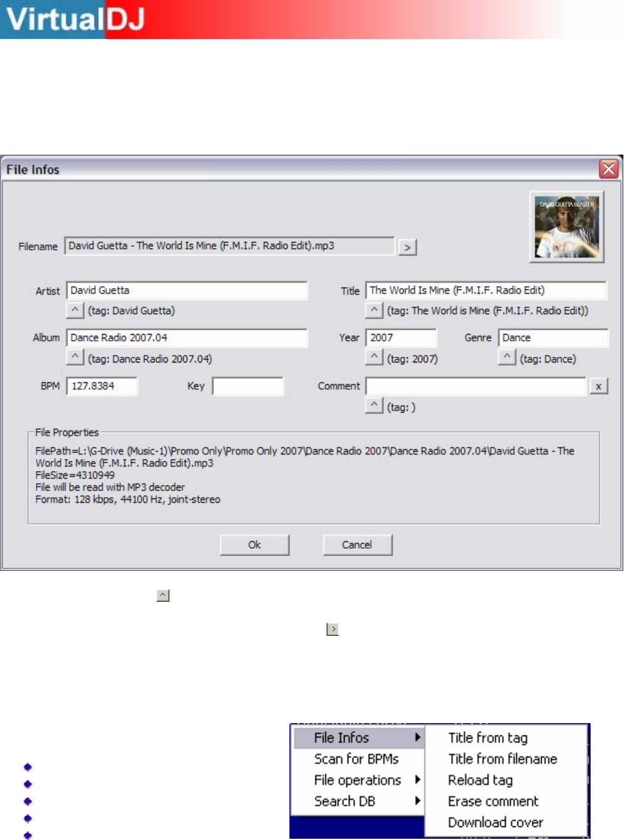Image resolution: width=624 pixels, height=840 pixels.
Task: Click the (tag: 2007) text
Action: coord(412,359)
